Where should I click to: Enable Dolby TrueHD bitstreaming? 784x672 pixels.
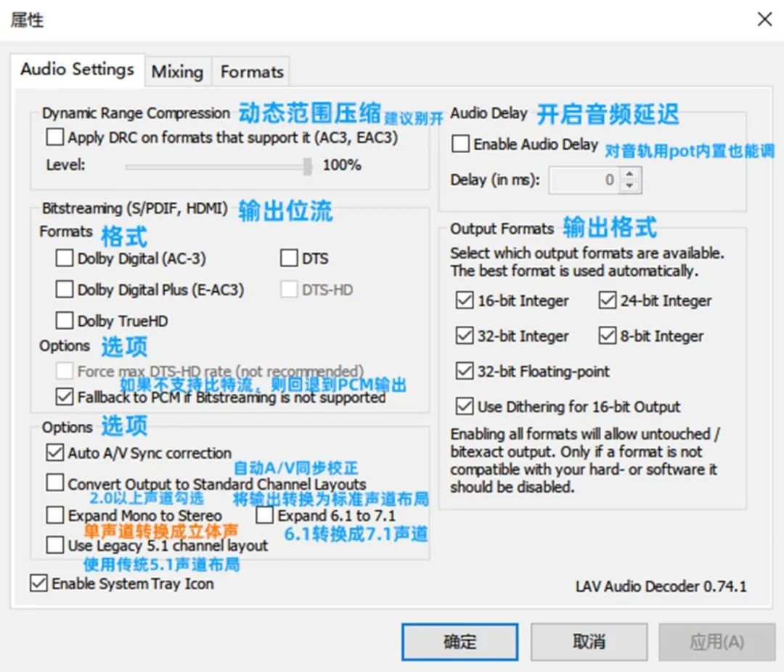pos(65,321)
